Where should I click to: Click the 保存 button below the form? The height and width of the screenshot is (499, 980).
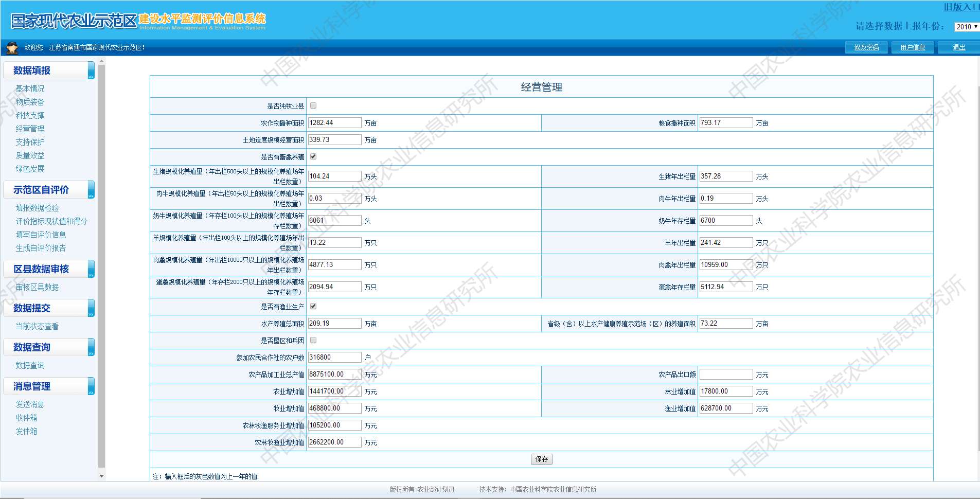tap(541, 459)
